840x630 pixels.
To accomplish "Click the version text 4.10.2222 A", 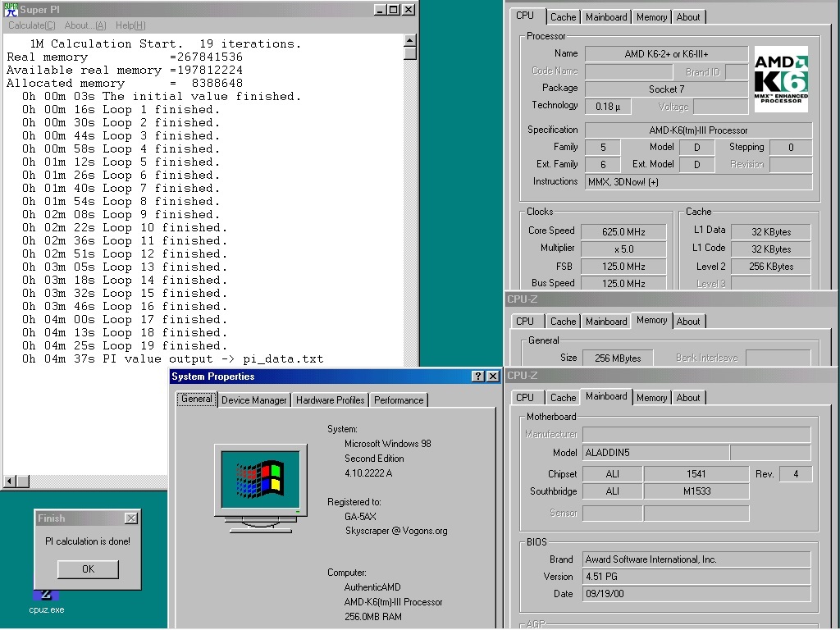I will [x=368, y=473].
